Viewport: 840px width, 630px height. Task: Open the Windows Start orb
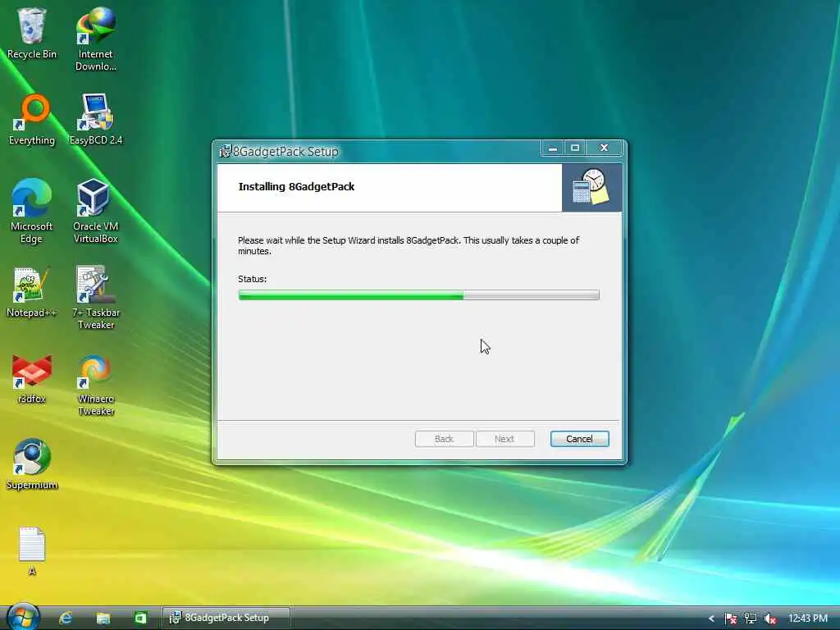point(22,617)
